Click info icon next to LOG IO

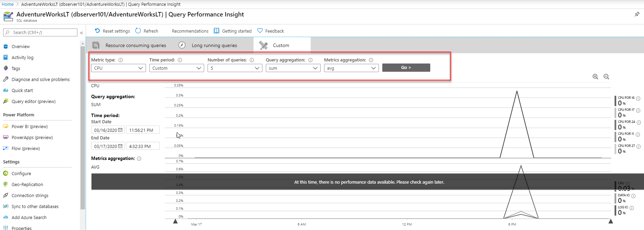pyautogui.click(x=632, y=208)
